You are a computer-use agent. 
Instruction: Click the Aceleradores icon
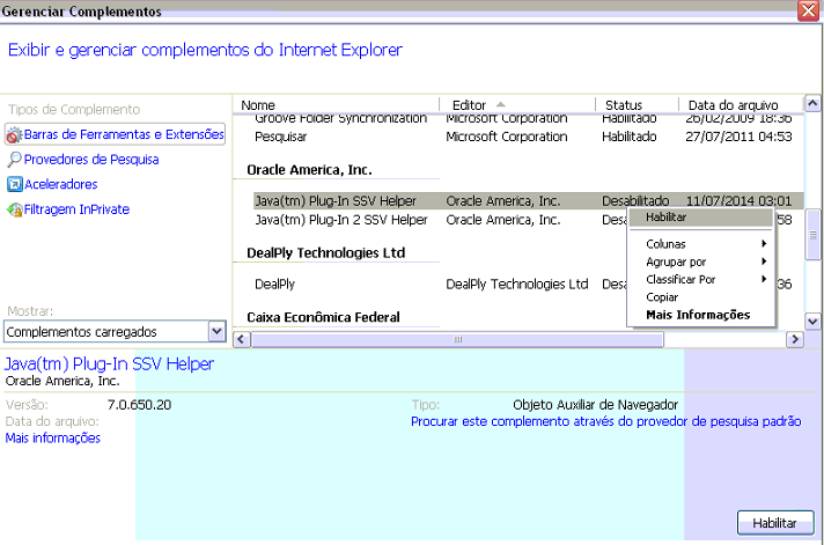(14, 185)
